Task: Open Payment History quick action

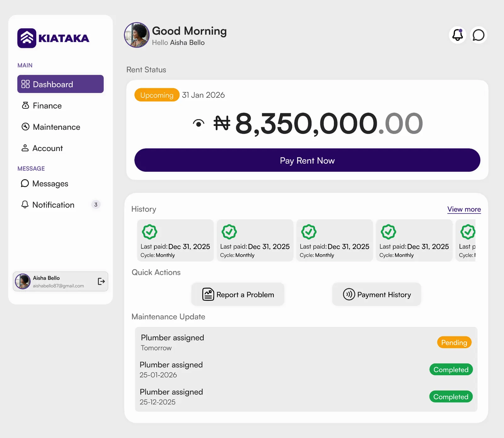Action: [377, 294]
